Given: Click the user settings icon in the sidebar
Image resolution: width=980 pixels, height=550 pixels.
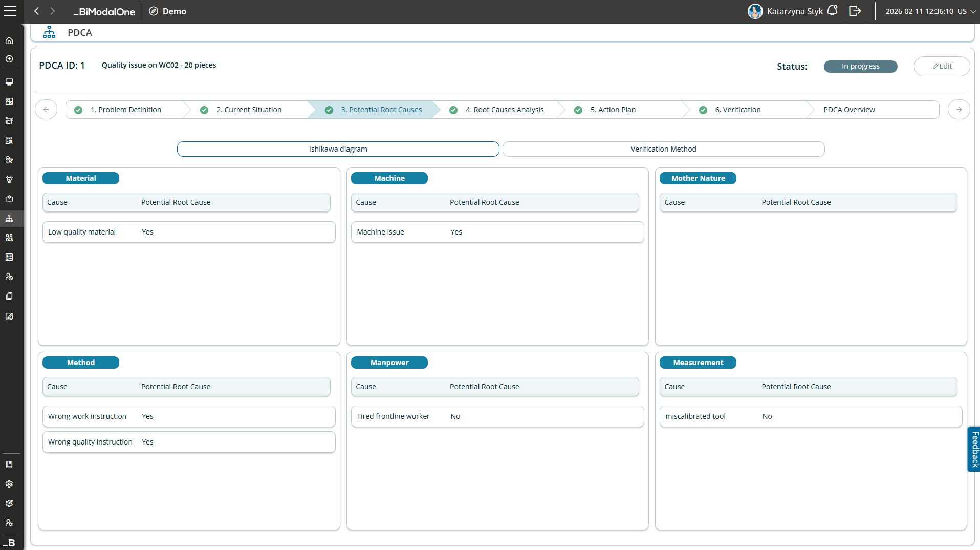Looking at the screenshot, I should (9, 523).
